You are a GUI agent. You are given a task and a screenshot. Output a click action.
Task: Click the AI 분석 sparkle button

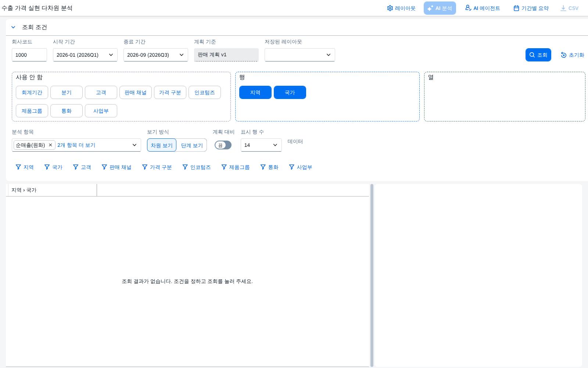pos(440,8)
